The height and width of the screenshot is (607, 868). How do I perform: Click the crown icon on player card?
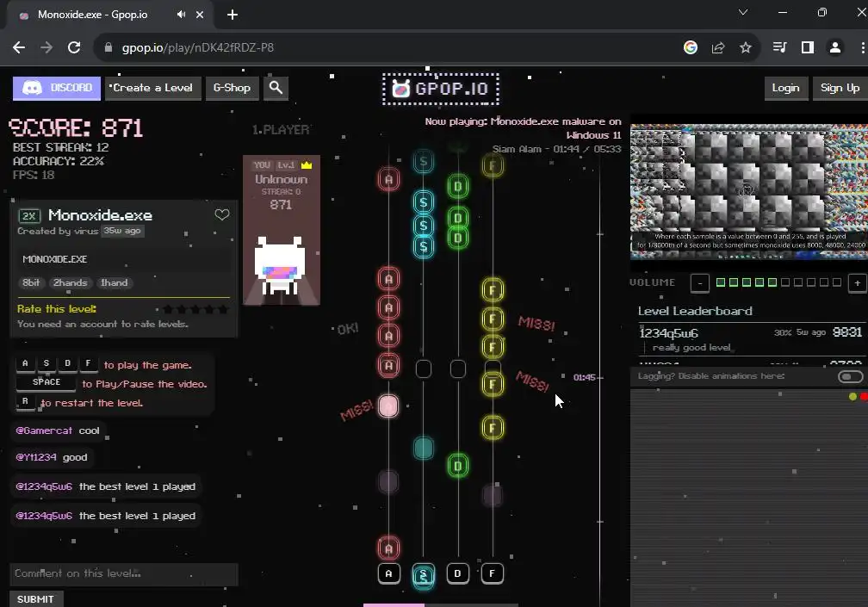click(307, 165)
